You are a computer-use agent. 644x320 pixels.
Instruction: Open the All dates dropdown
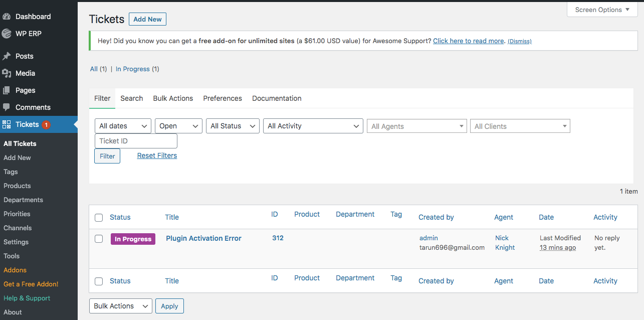[x=122, y=125]
